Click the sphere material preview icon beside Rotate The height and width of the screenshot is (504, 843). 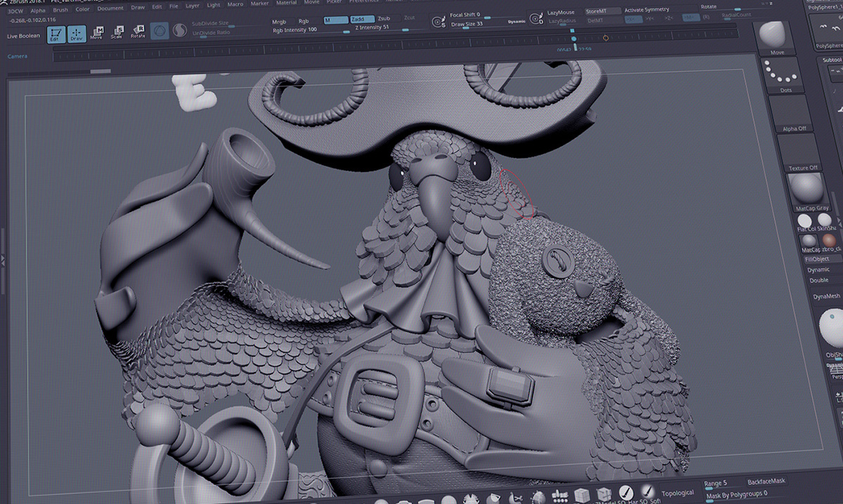tap(159, 31)
